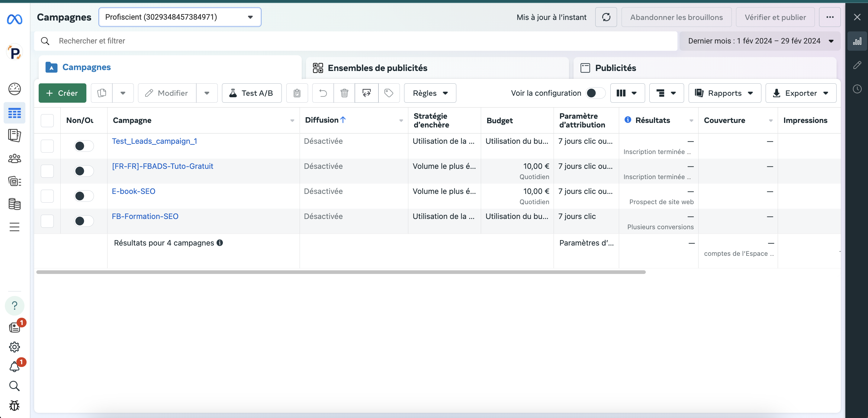Focus the Rechercher et filtrer search field

click(355, 41)
